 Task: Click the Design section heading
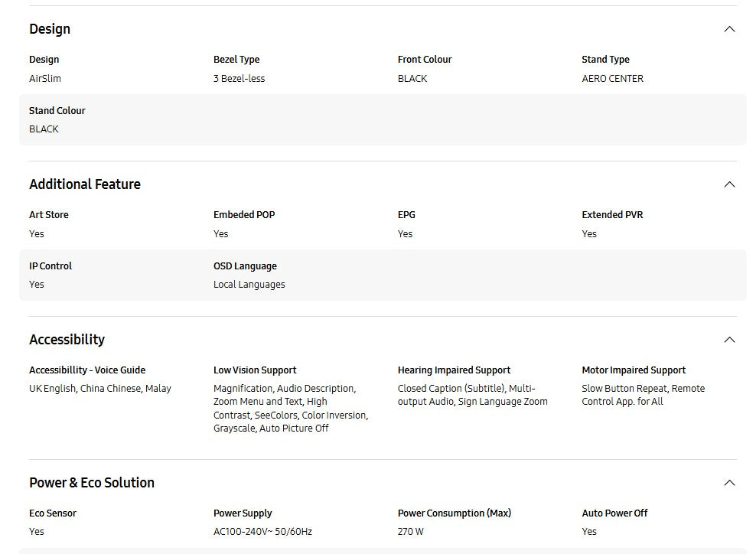(x=50, y=29)
